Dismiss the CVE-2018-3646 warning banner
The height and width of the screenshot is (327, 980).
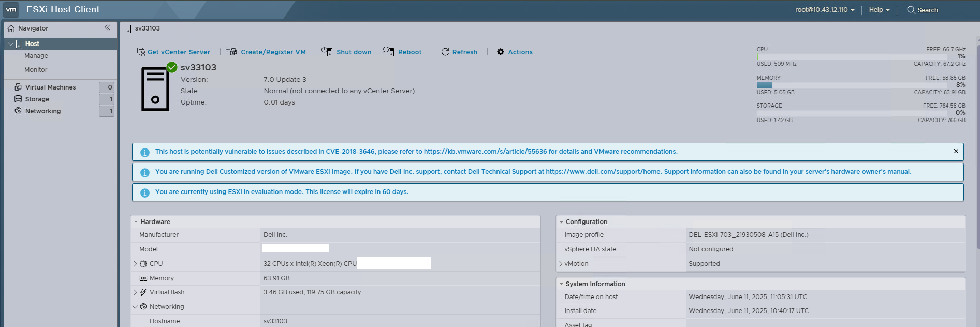[x=956, y=151]
